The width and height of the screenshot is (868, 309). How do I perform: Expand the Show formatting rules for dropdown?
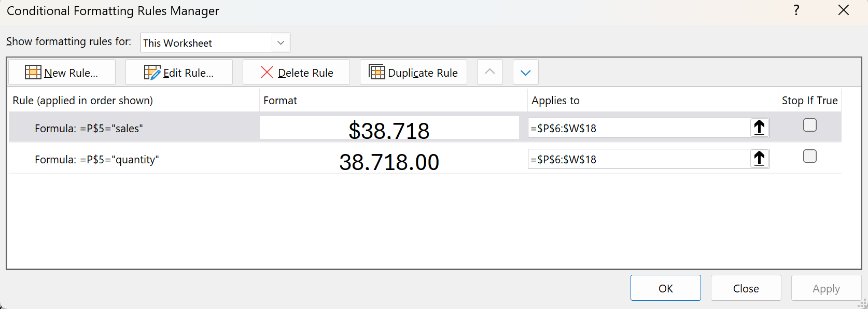click(x=281, y=43)
